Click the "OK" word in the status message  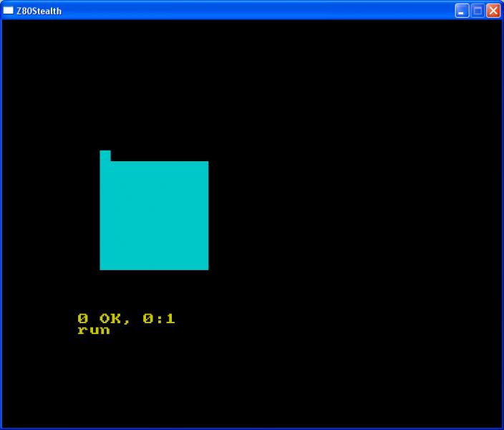point(110,319)
